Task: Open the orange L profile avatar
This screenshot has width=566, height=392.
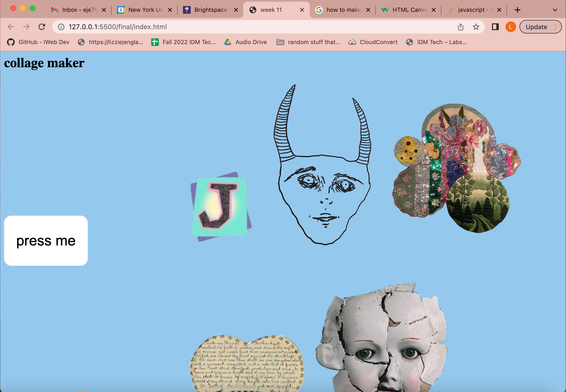Action: pos(511,27)
